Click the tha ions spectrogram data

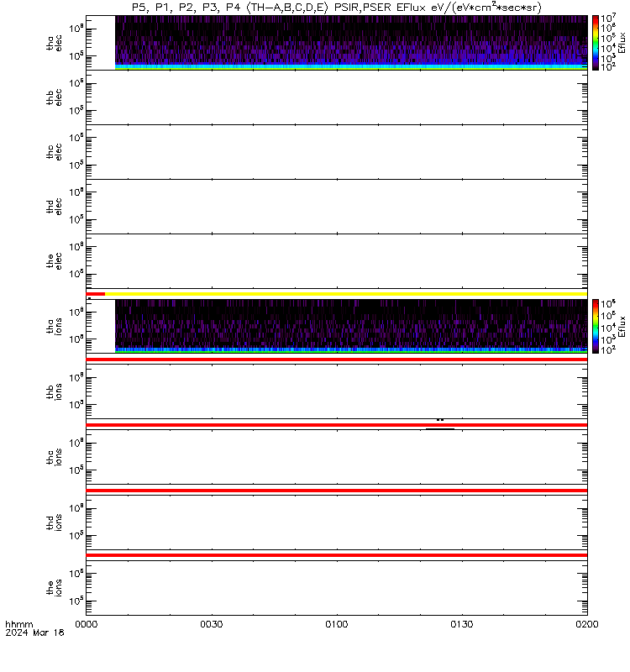tap(351, 326)
